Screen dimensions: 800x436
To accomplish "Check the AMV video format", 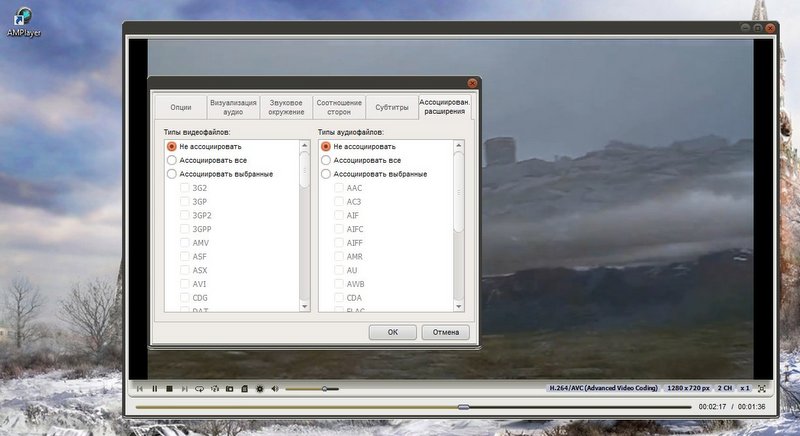I will 185,243.
